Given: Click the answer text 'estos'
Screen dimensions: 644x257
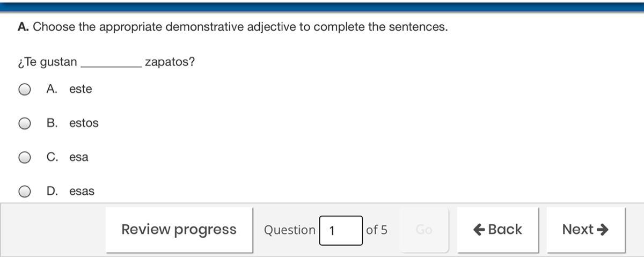Looking at the screenshot, I should coord(84,123).
